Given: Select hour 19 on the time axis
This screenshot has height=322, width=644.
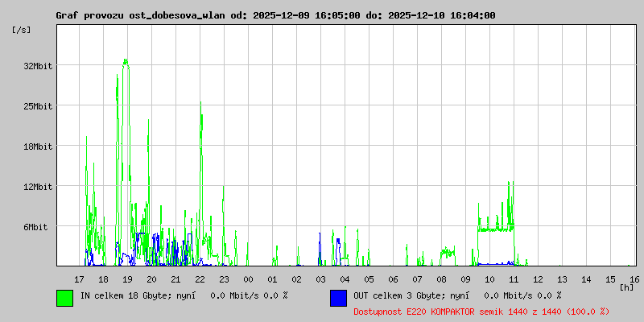Looking at the screenshot, I should coord(127,279).
